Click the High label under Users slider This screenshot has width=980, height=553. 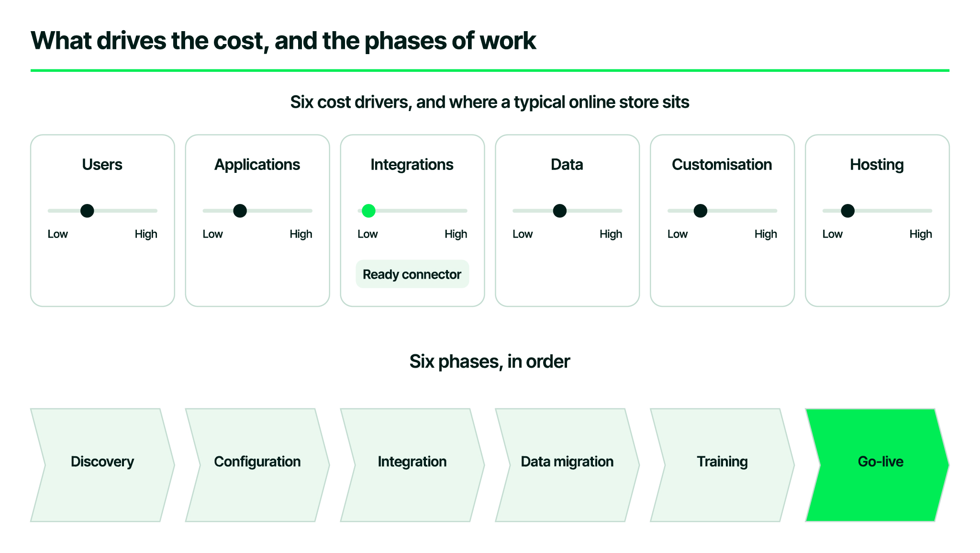point(146,234)
